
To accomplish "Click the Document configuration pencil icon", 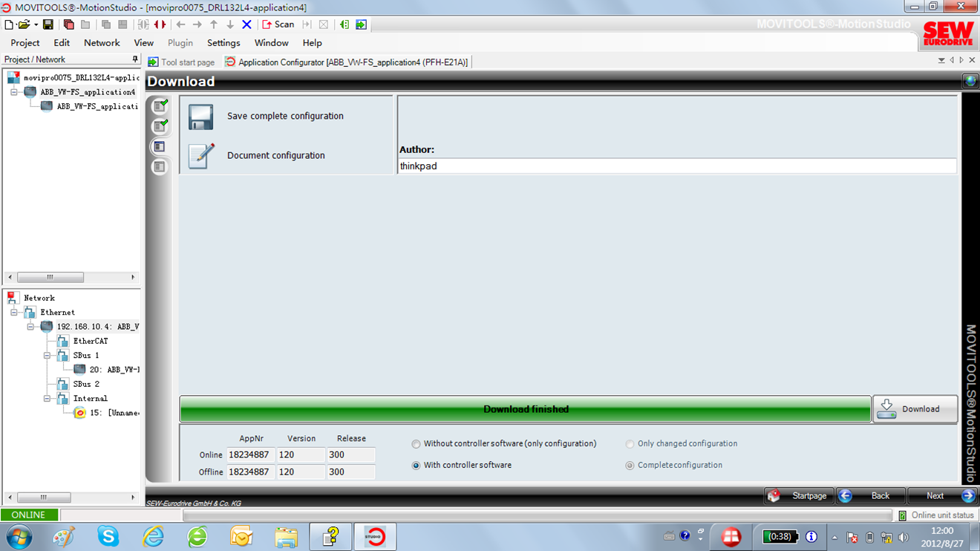I will (200, 156).
